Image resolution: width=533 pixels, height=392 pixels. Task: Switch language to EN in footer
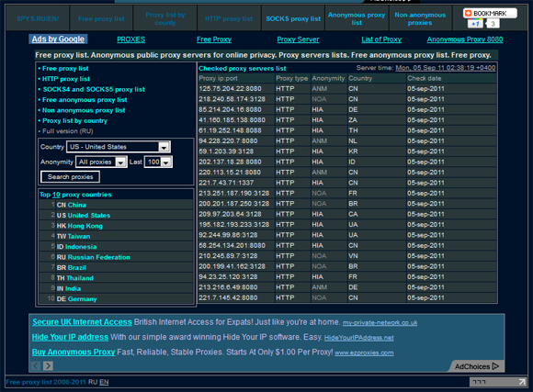pos(104,382)
